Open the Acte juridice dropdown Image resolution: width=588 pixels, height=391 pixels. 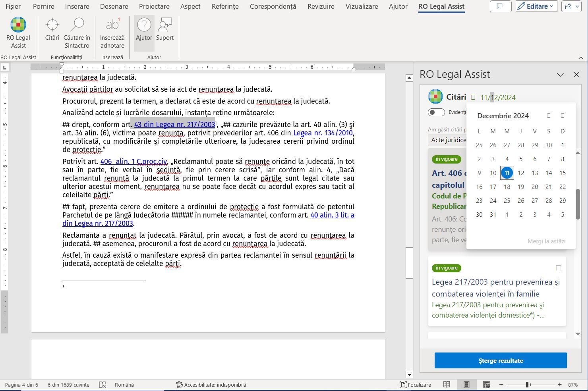coord(447,140)
